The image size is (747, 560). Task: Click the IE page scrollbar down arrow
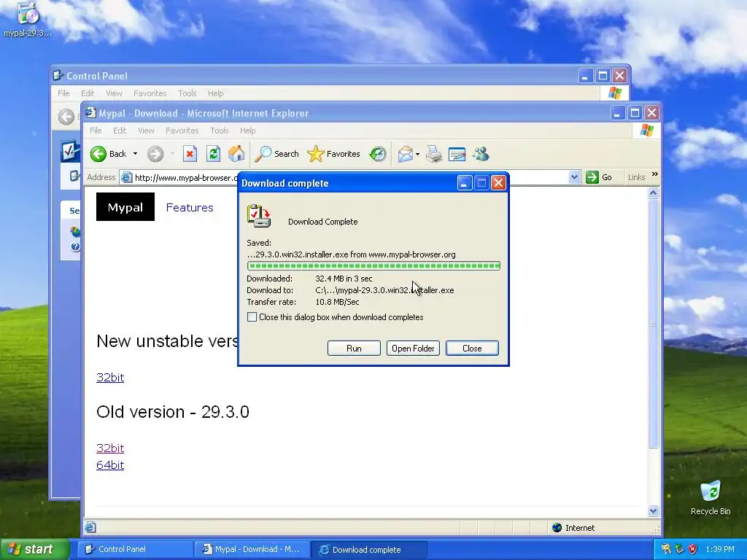click(653, 511)
